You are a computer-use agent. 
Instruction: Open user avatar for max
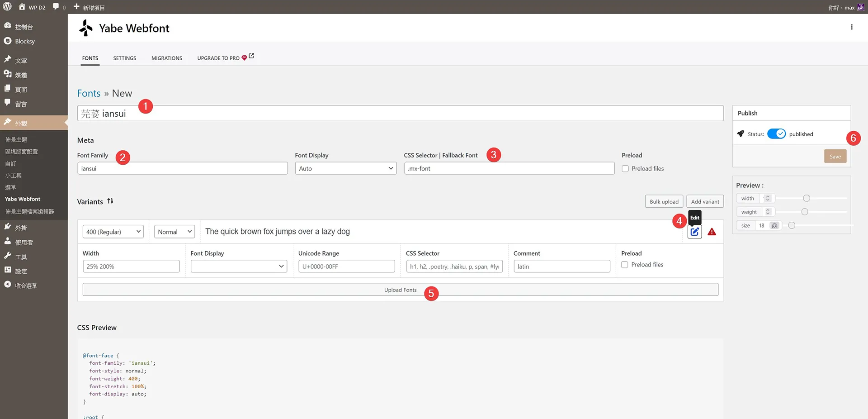(860, 7)
